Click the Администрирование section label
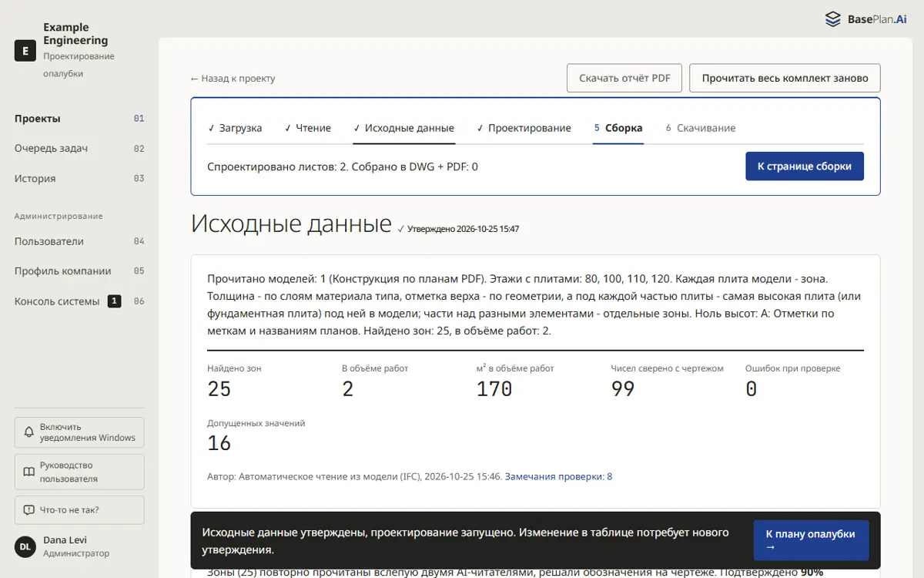This screenshot has height=578, width=924. [x=59, y=217]
